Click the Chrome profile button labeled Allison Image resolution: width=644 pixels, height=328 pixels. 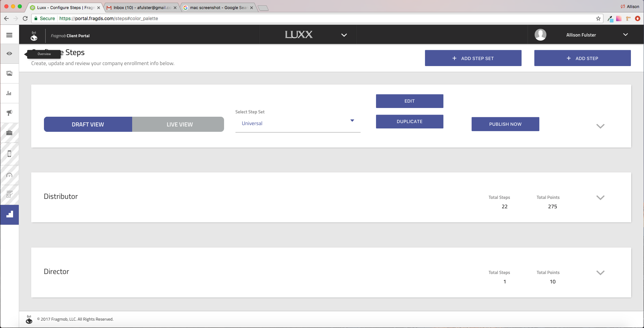tap(630, 6)
